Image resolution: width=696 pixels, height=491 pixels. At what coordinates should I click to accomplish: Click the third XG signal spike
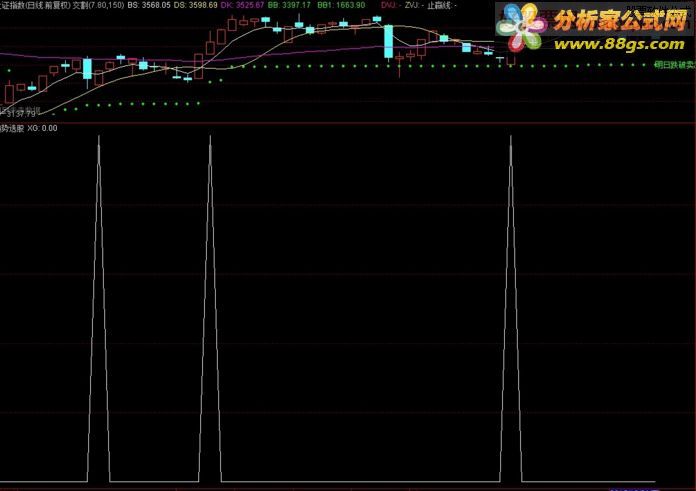511,308
